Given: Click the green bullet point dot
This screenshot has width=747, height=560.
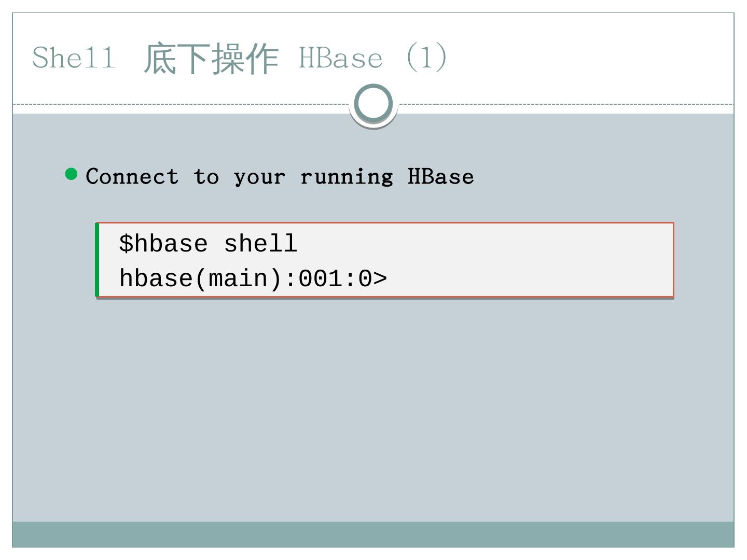Looking at the screenshot, I should (x=72, y=174).
